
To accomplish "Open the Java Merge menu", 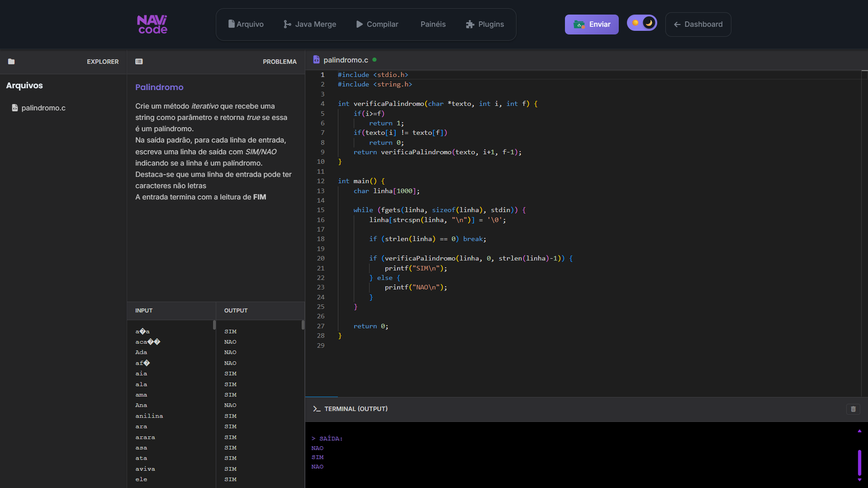I will pyautogui.click(x=310, y=24).
